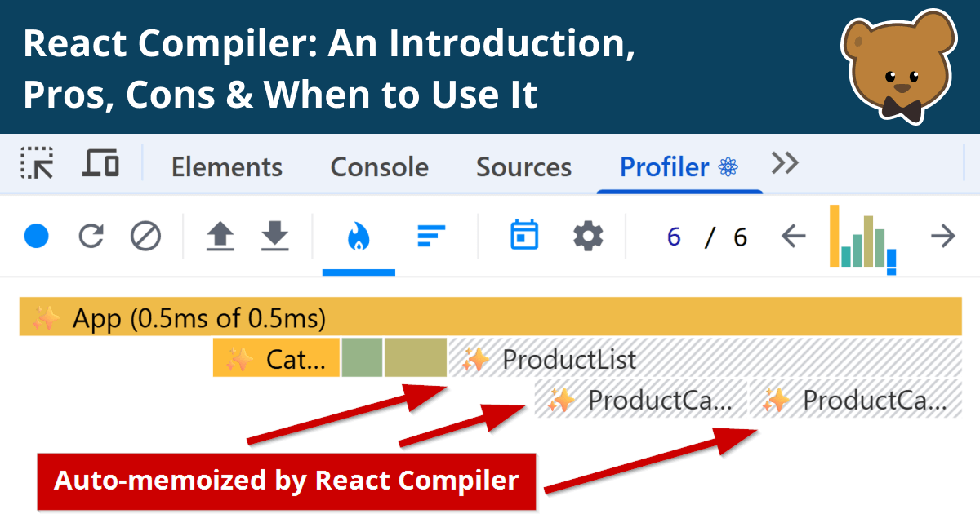Screen dimensions: 980x514
Task: Select the tallest yellow commit bar
Action: pos(835,236)
